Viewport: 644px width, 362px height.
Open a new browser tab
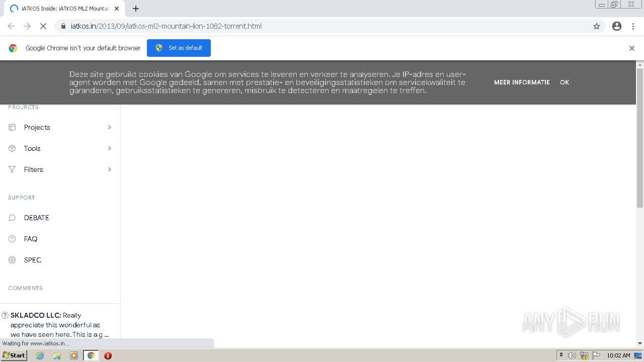(136, 9)
